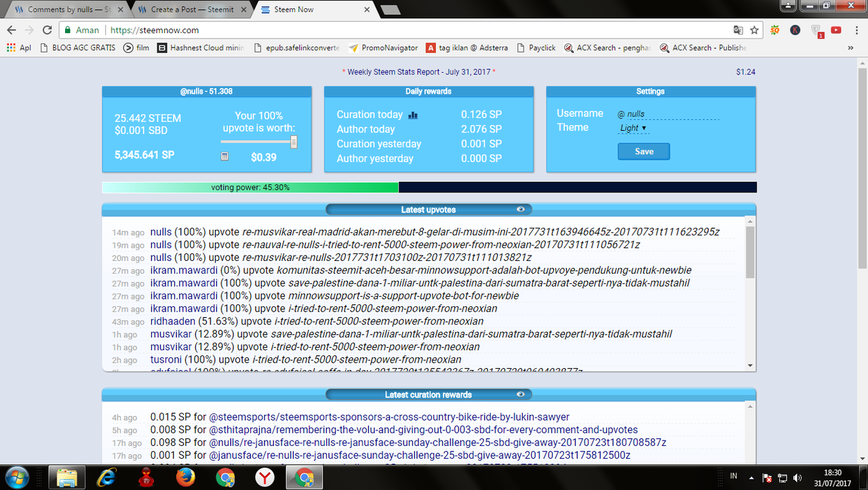Open the tag iklan @ Adsterra bookmark

(x=467, y=48)
